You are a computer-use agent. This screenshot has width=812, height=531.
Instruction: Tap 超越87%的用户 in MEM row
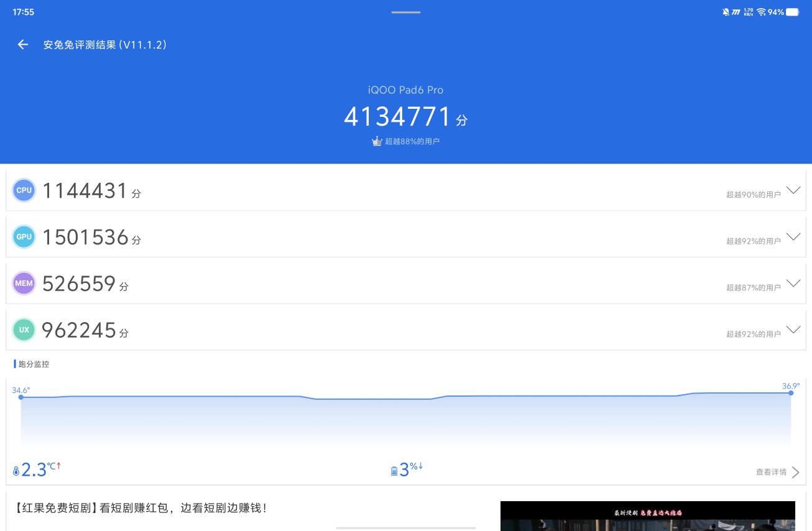753,288
